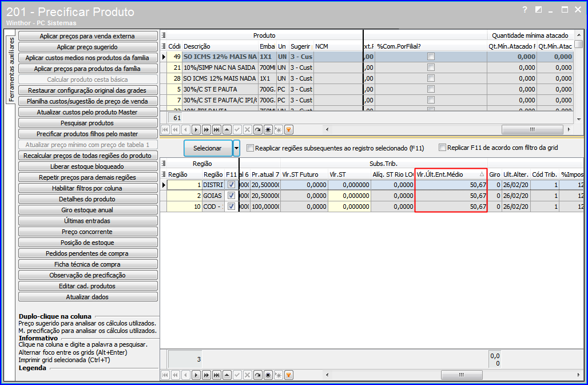Image resolution: width=588 pixels, height=385 pixels.
Task: Click right arrow of products grid horizontal scrollbar
Action: click(x=569, y=129)
